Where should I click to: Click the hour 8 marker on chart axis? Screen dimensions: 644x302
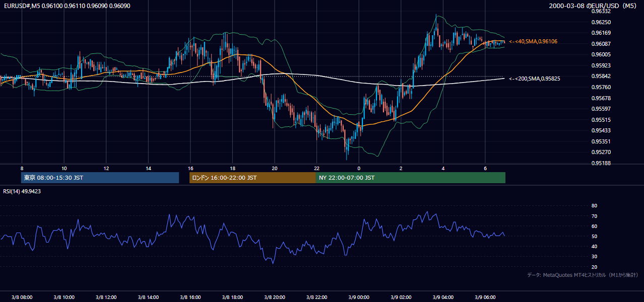click(x=22, y=168)
